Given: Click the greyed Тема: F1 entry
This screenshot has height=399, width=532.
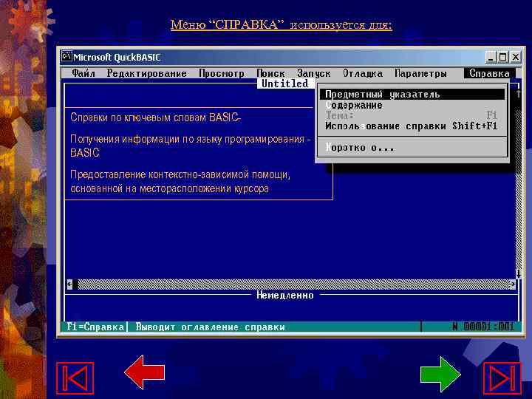Looking at the screenshot, I should point(412,115).
